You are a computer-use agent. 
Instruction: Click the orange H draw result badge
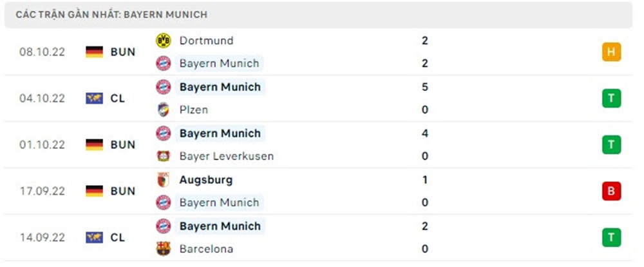[x=611, y=52]
